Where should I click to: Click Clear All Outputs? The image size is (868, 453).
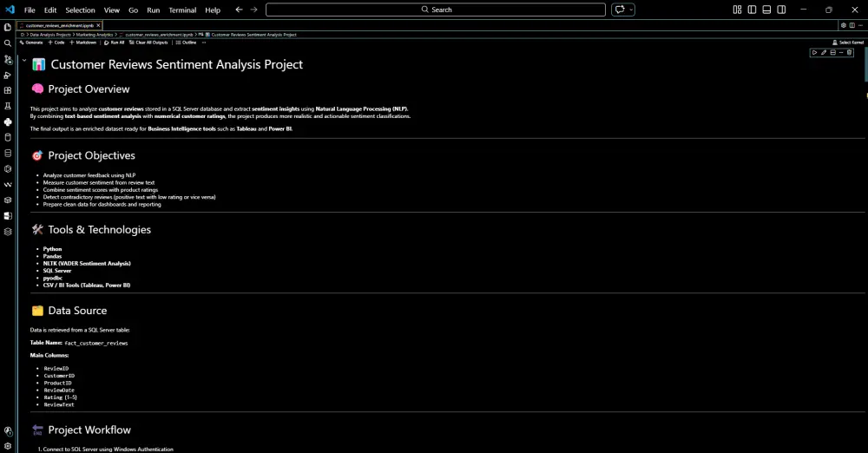pyautogui.click(x=148, y=43)
